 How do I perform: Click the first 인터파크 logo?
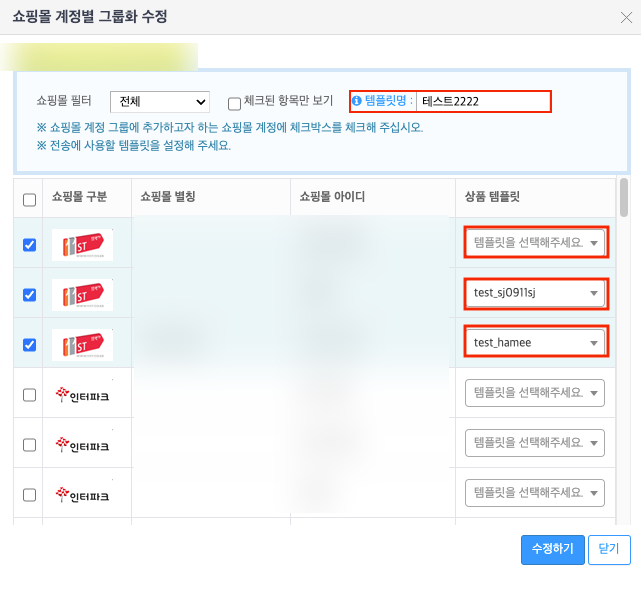click(83, 395)
